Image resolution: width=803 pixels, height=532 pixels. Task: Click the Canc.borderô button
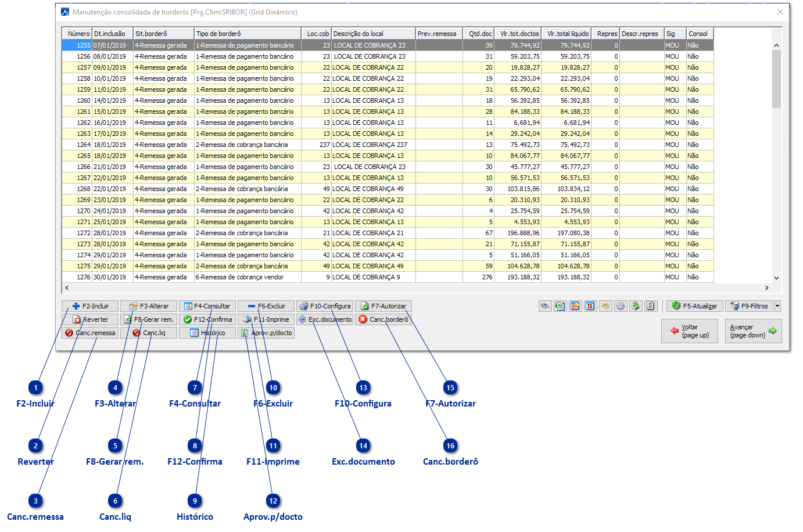383,319
